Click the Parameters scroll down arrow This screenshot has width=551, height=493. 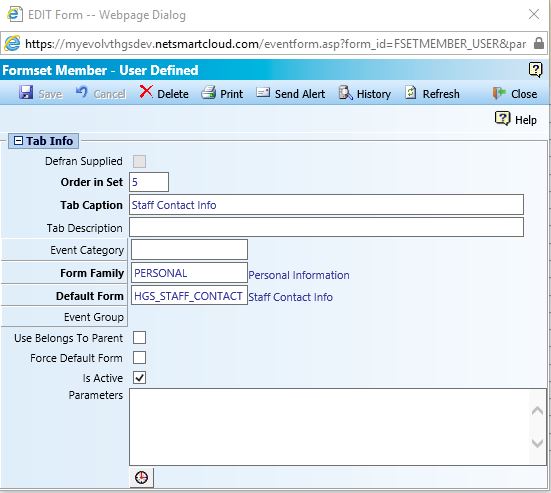coord(538,443)
